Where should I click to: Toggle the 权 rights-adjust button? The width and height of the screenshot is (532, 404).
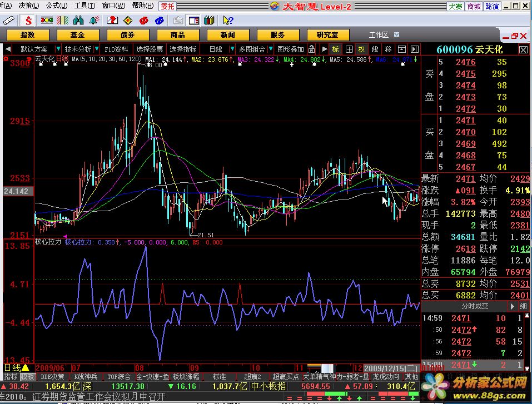[362, 49]
